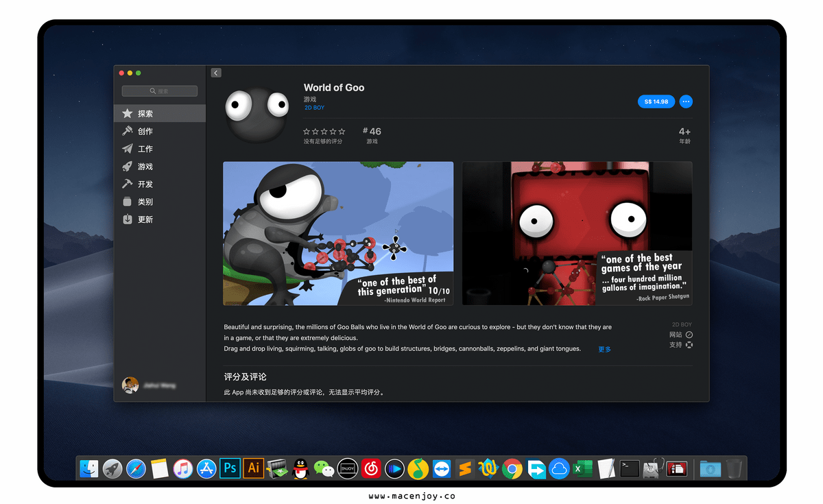Open Microsoft Excel from the Dock
This screenshot has height=504, width=823.
pyautogui.click(x=583, y=468)
